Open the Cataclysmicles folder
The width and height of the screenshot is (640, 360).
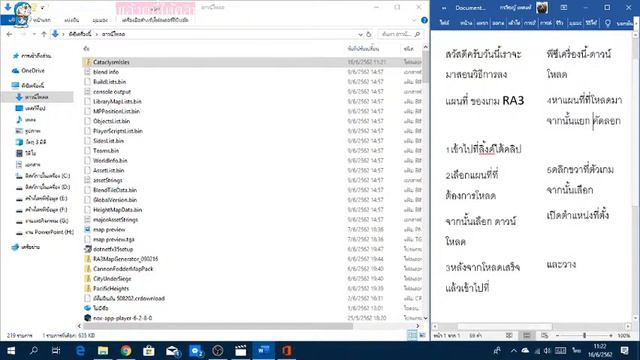[111, 62]
